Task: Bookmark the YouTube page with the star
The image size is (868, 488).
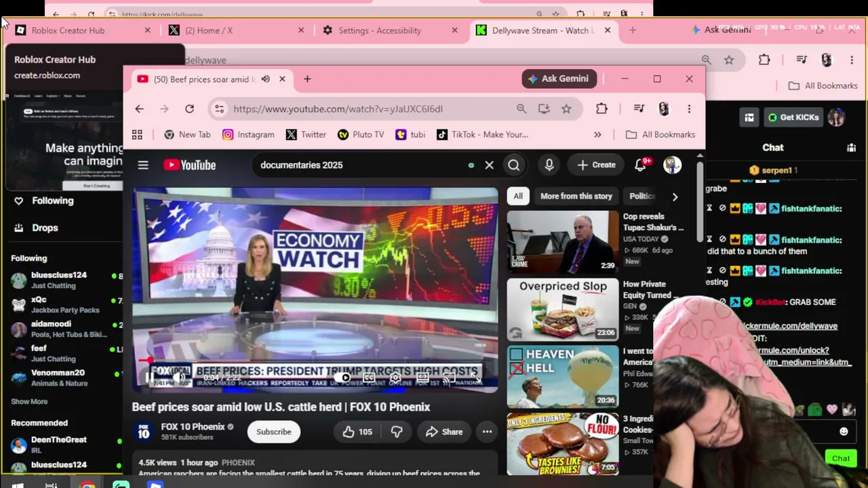Action: 566,108
